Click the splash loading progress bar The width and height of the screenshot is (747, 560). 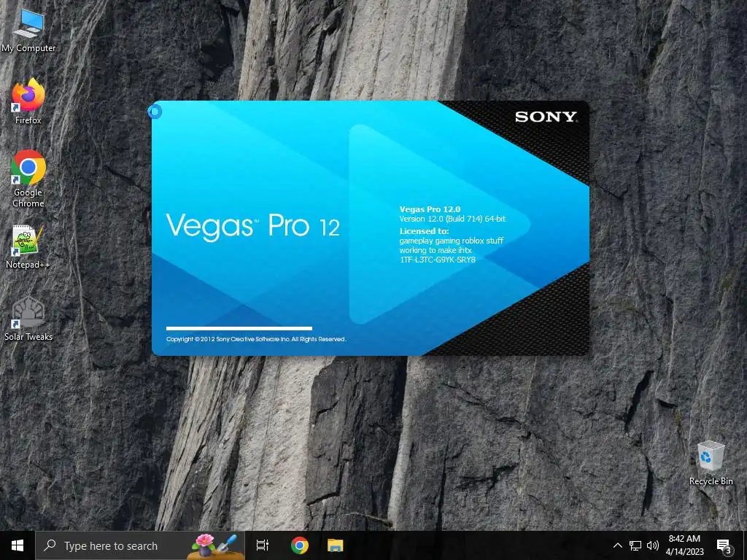(239, 328)
